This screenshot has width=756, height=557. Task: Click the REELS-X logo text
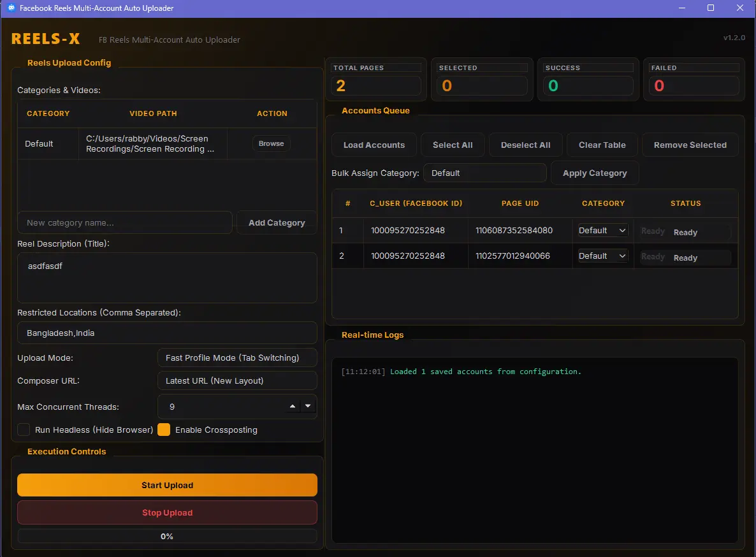(46, 39)
